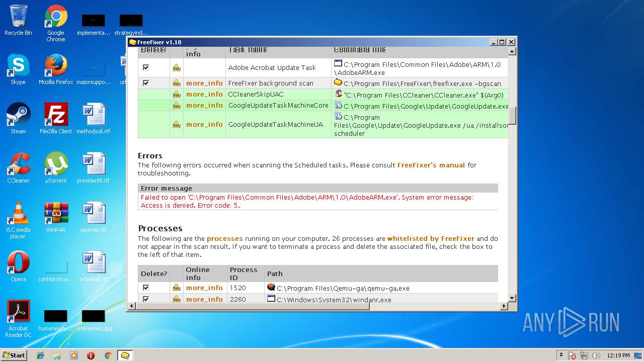The image size is (644, 362).
Task: Click 'New' icon in windanr.exe process row
Action: click(x=177, y=300)
